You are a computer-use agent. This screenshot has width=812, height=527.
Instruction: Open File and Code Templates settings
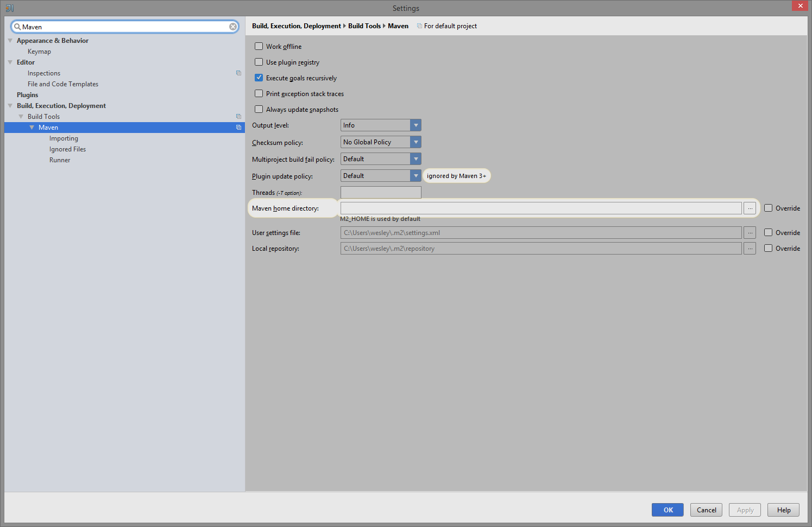63,84
